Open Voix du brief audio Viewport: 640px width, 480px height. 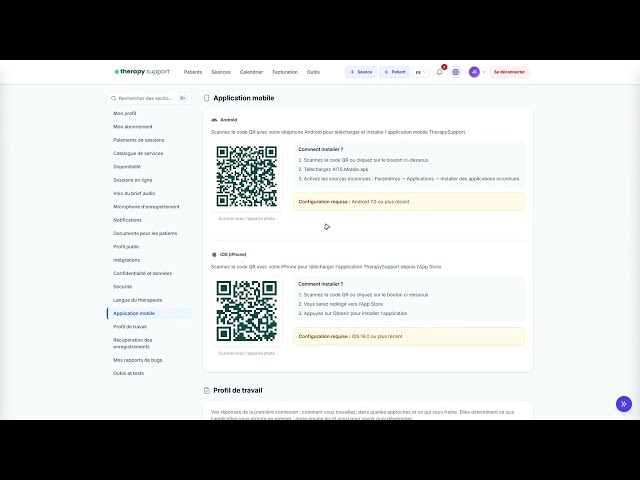(134, 193)
